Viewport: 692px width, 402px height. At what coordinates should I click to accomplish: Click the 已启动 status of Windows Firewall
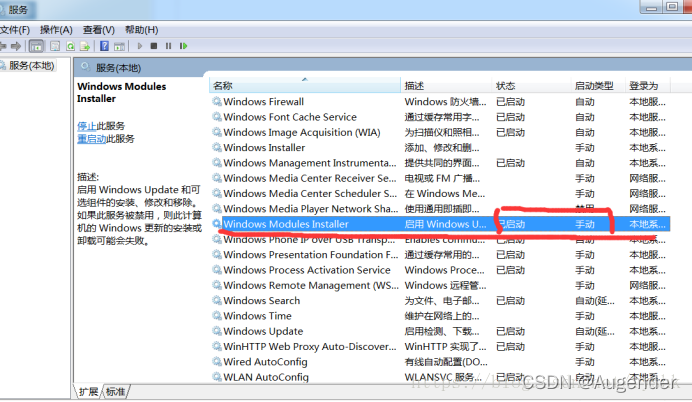pos(511,101)
